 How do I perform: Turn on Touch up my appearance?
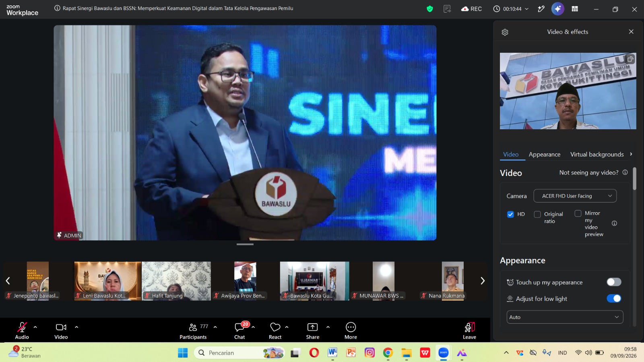[614, 282]
